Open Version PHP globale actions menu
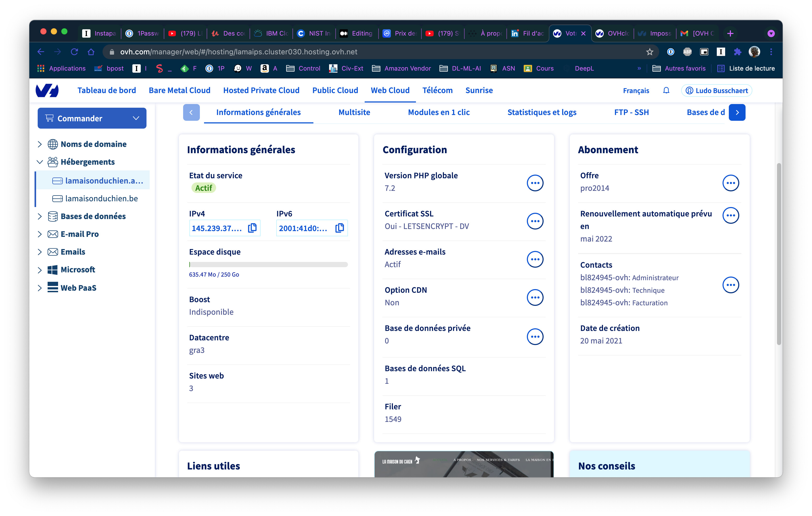This screenshot has width=812, height=516. click(535, 183)
